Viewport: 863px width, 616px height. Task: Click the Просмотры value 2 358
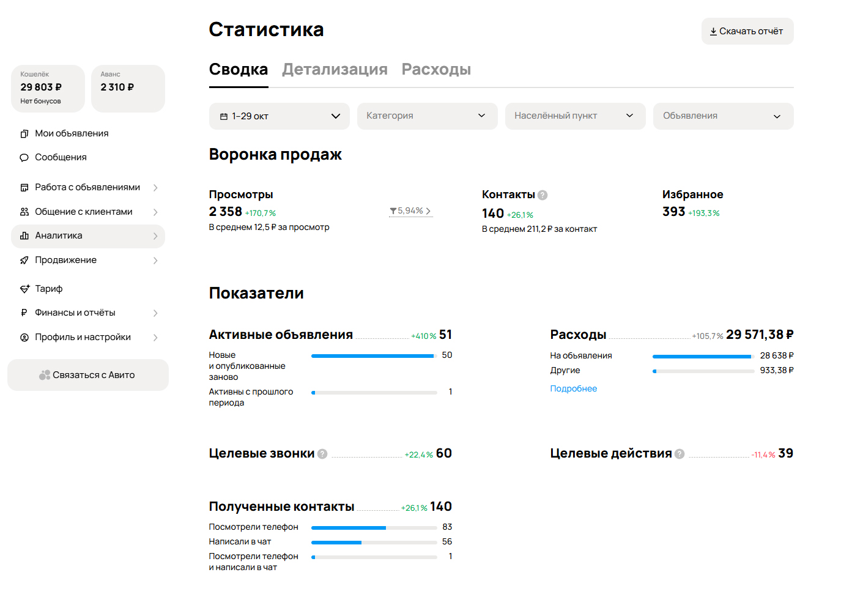click(x=226, y=212)
